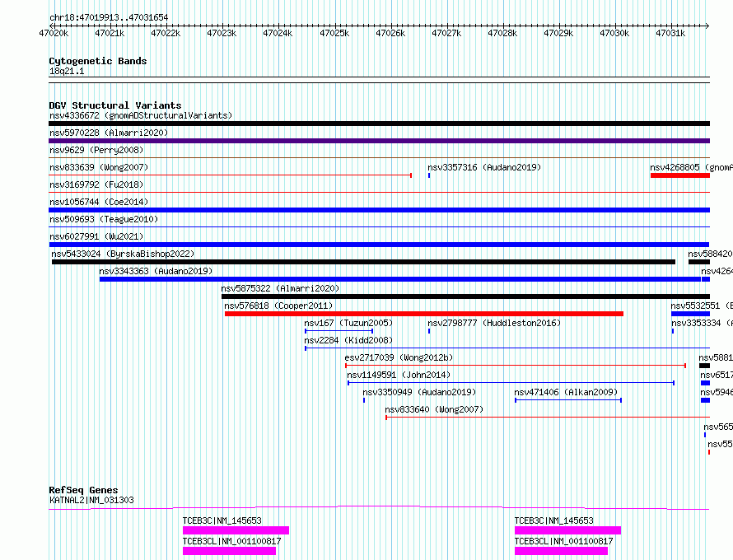Click the DGV Structural Variants track title

[x=115, y=105]
